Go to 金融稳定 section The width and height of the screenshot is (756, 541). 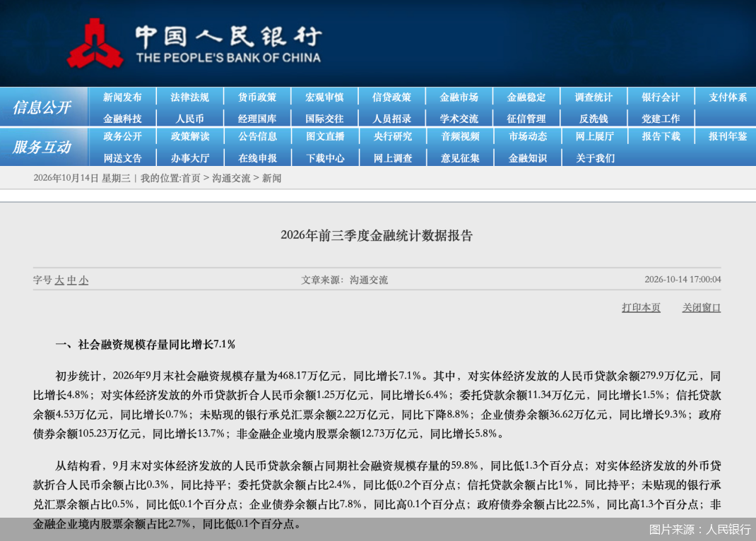coord(526,97)
